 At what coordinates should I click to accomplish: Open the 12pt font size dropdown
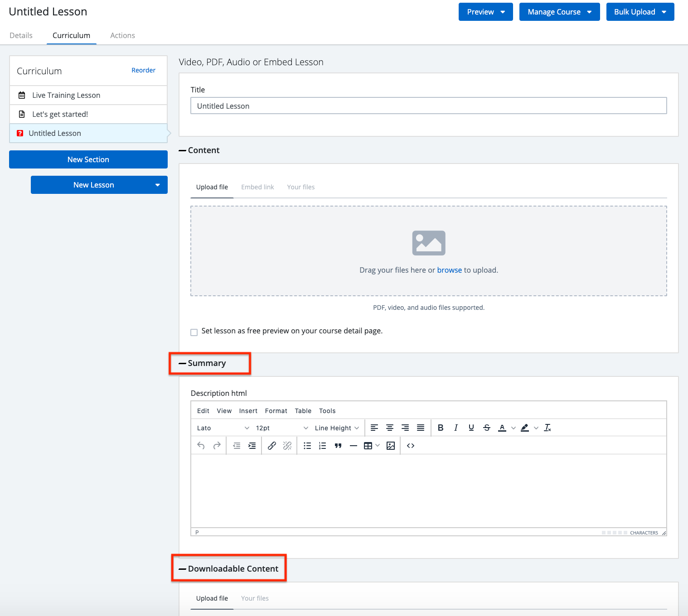pyautogui.click(x=281, y=428)
